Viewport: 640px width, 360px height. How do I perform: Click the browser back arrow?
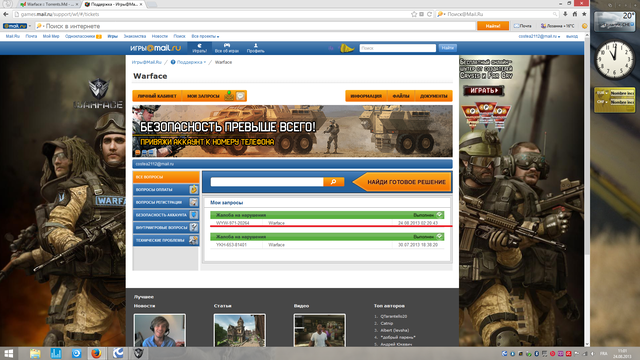(x=6, y=14)
